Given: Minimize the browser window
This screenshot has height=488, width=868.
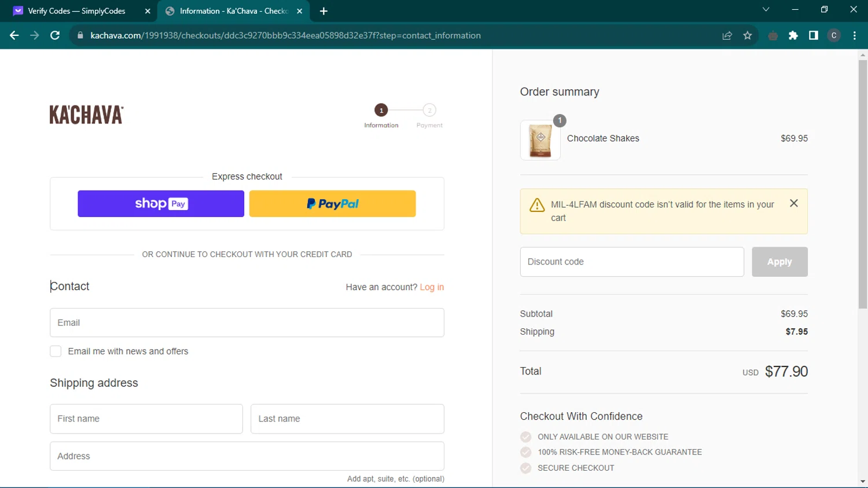Looking at the screenshot, I should click(x=795, y=9).
